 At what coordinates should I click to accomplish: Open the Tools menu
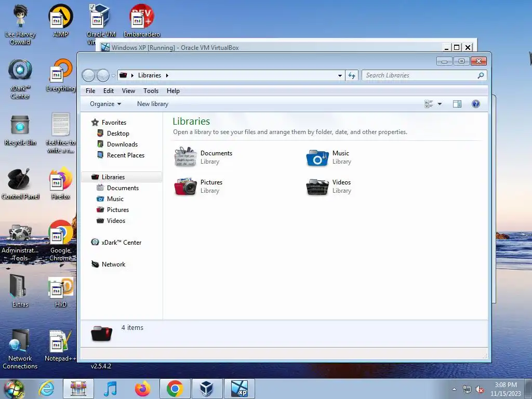[x=151, y=90]
